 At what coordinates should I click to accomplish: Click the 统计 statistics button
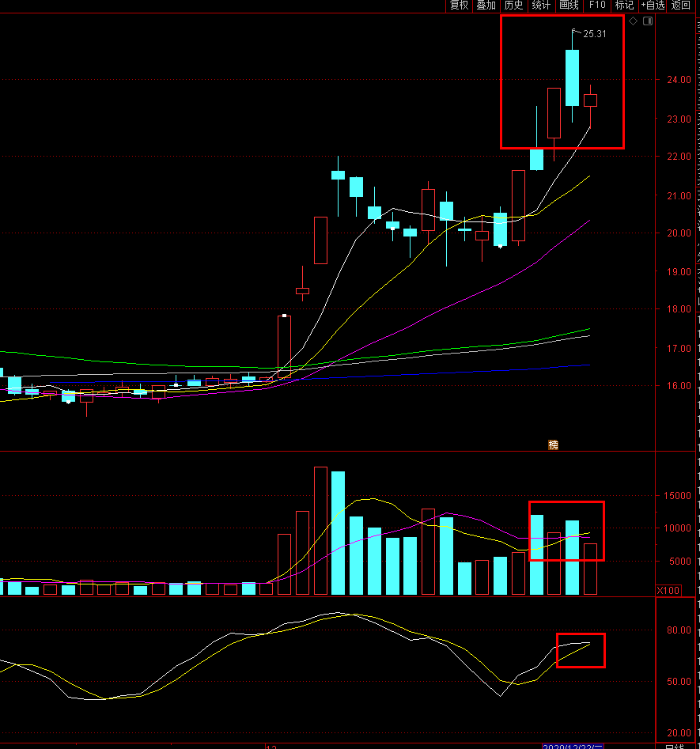[x=542, y=6]
